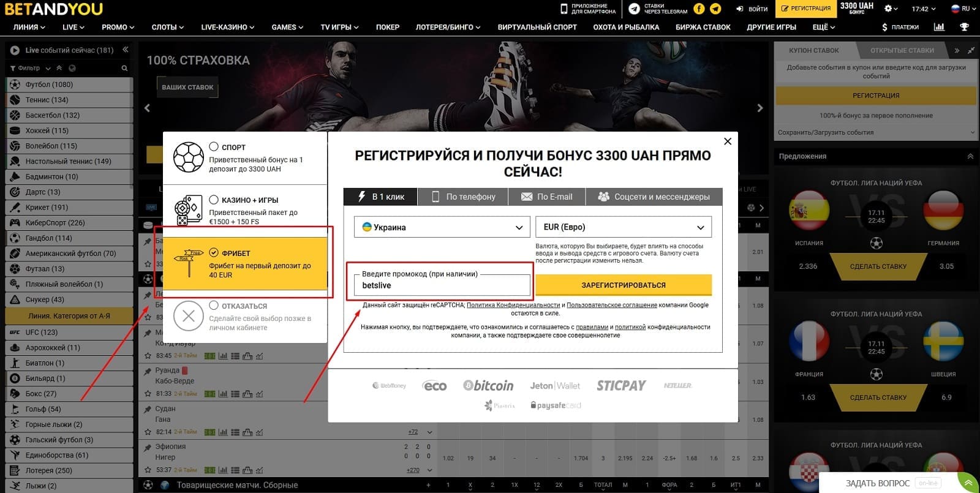Viewport: 980px width, 493px height.
Task: Select ОТКАЗАТЬСЯ bonus option
Action: (214, 305)
